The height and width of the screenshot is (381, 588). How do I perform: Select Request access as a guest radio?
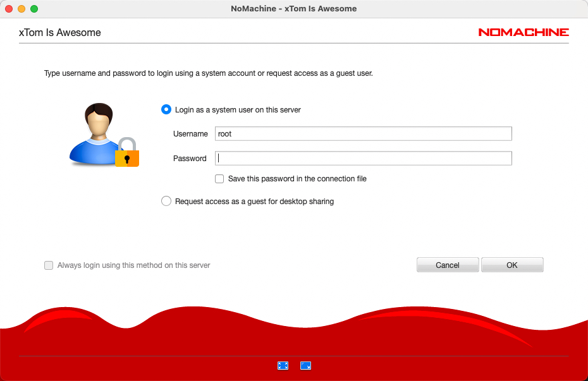point(166,201)
